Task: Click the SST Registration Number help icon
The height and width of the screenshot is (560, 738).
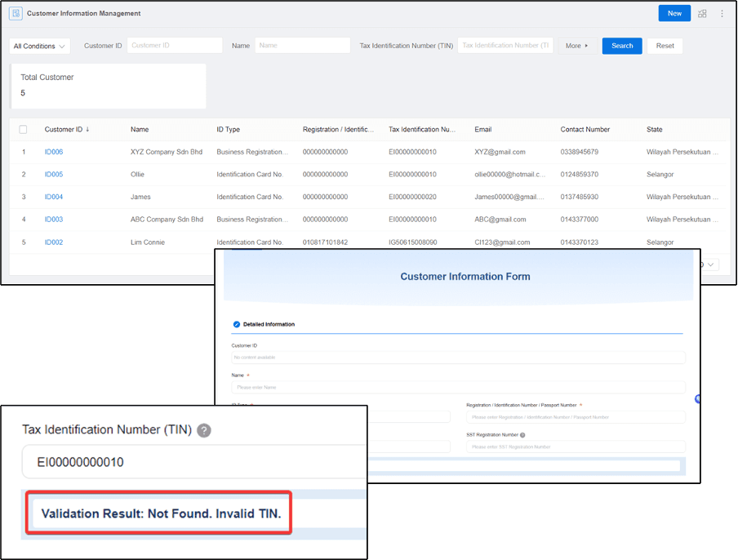Action: pyautogui.click(x=522, y=435)
